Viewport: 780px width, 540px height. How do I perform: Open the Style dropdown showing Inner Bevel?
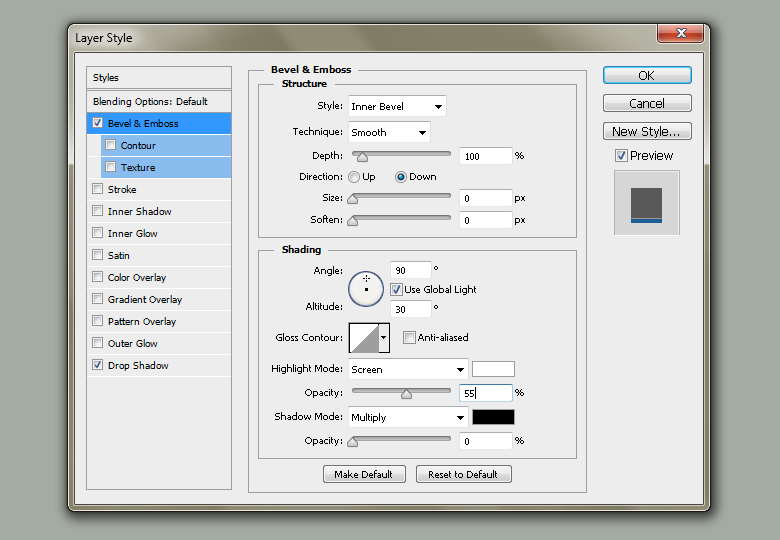[x=396, y=106]
